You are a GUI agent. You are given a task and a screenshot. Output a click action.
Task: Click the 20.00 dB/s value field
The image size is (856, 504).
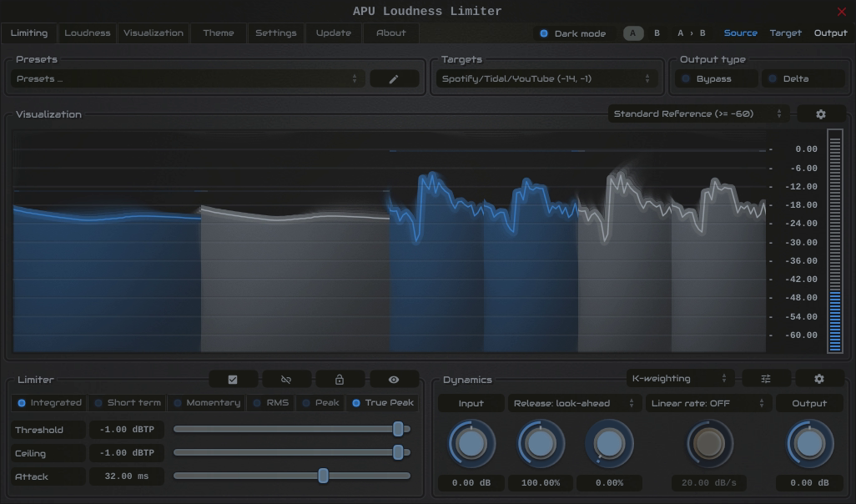coord(709,482)
